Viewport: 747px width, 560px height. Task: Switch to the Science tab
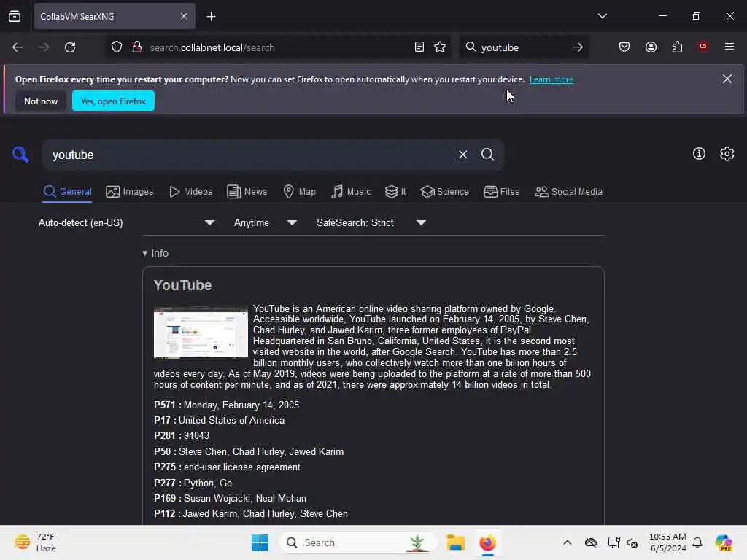pos(444,192)
